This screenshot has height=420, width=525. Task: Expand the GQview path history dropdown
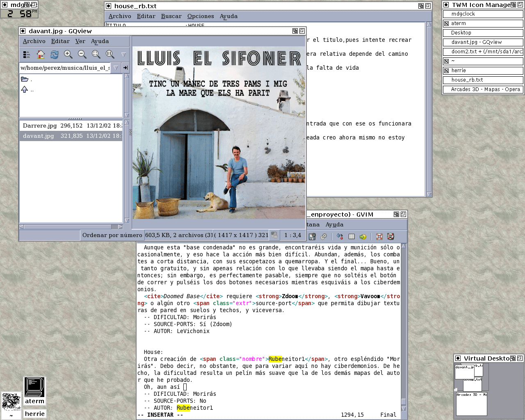point(116,68)
